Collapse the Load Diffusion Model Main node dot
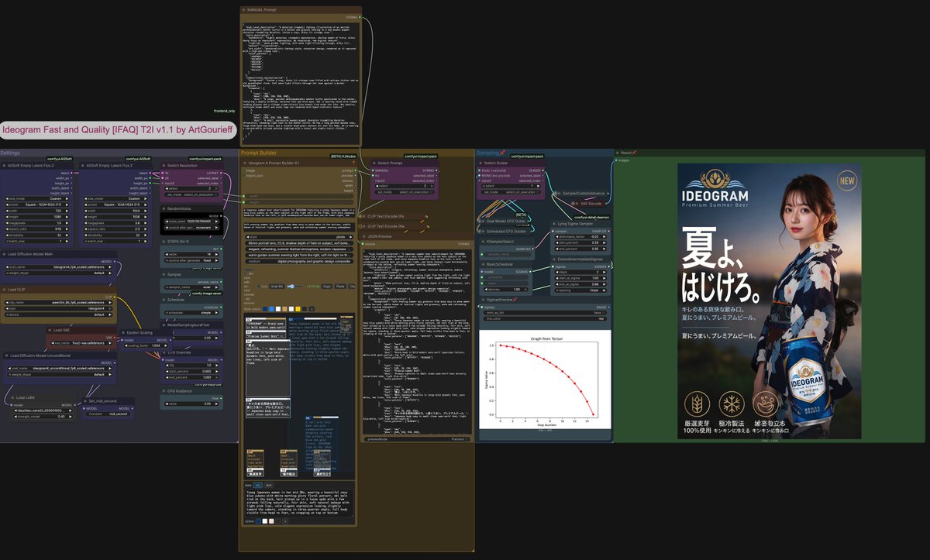Screen dimensions: 930x560 pos(5,254)
